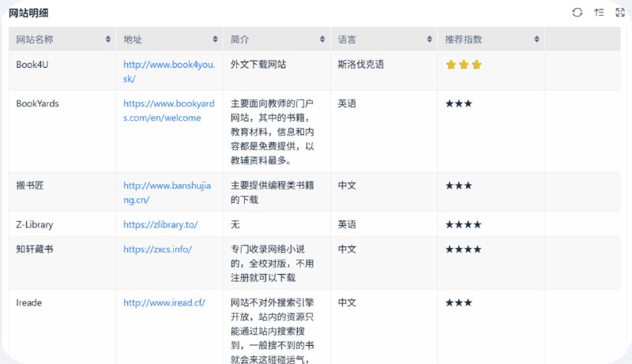Click the 网站明细 panel title
632x364 pixels.
coord(28,13)
